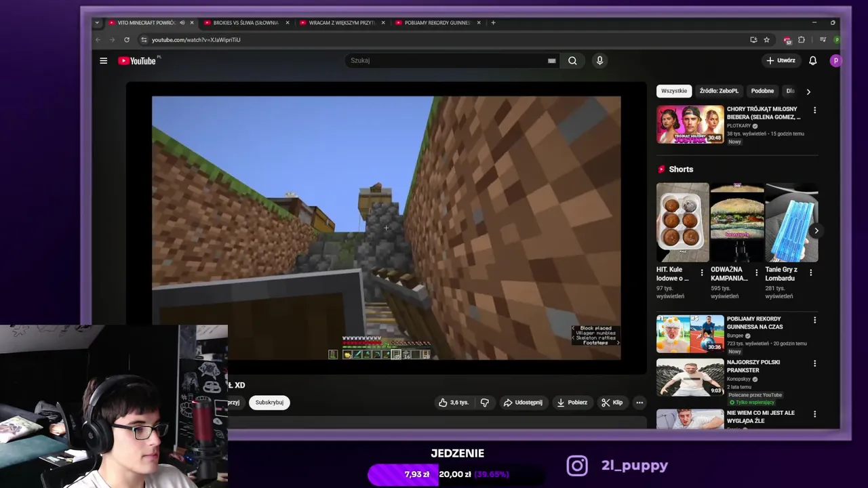This screenshot has width=868, height=488.
Task: View site information icon in address bar
Action: pyautogui.click(x=144, y=39)
